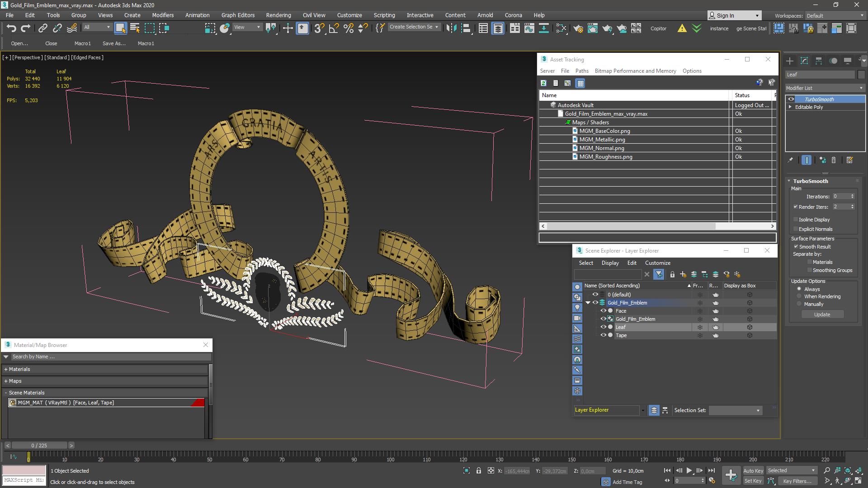Open the Rendering menu
This screenshot has height=488, width=868.
pos(278,15)
